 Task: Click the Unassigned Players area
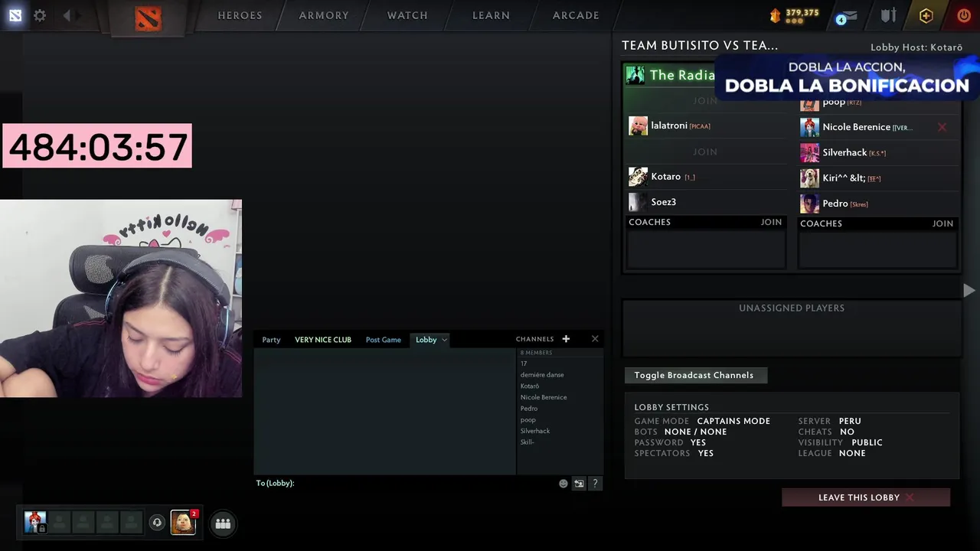coord(792,328)
